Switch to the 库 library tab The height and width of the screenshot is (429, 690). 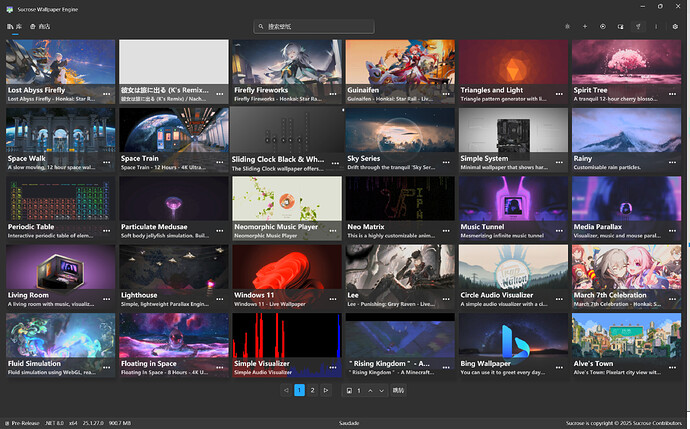14,26
